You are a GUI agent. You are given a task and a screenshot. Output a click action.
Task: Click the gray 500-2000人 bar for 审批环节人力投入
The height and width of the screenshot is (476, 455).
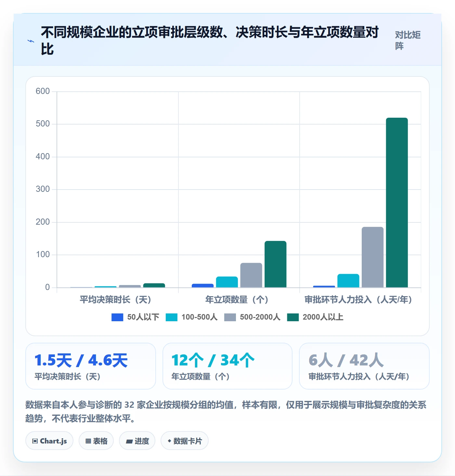point(372,257)
